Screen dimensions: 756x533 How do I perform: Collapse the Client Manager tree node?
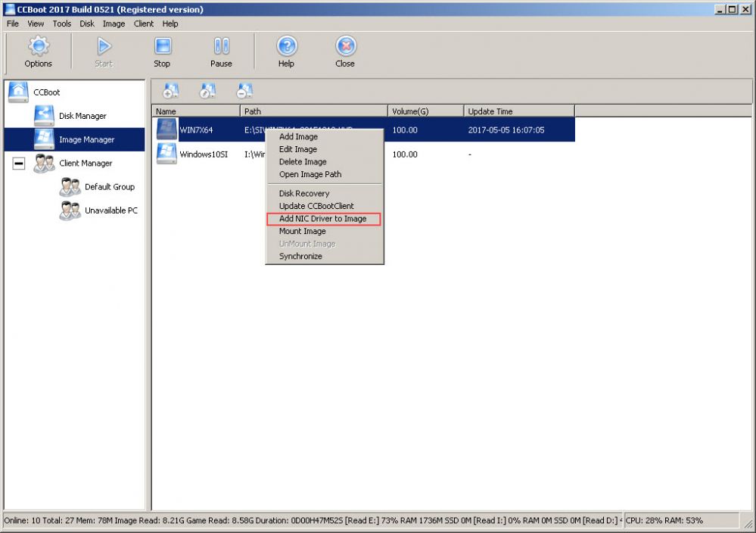pos(19,164)
